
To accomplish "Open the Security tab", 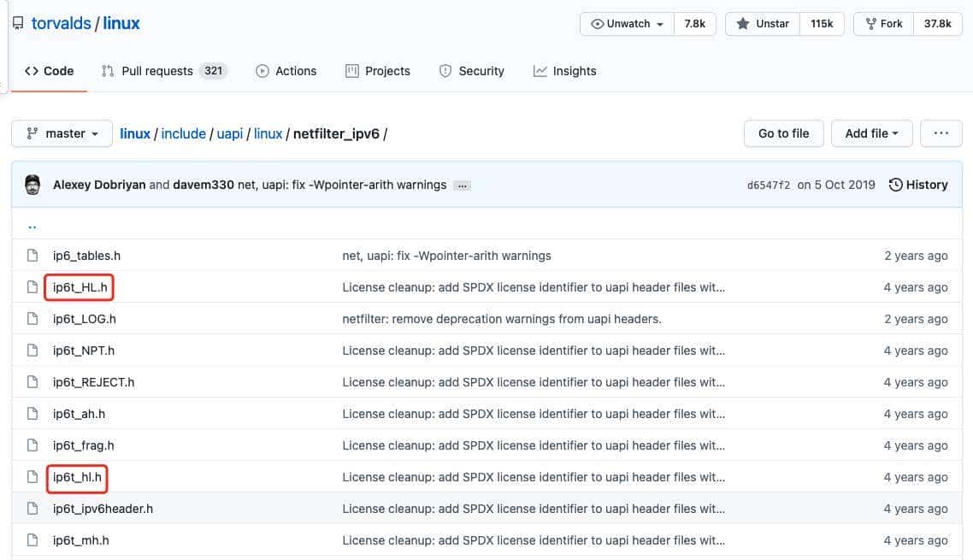I will 471,71.
